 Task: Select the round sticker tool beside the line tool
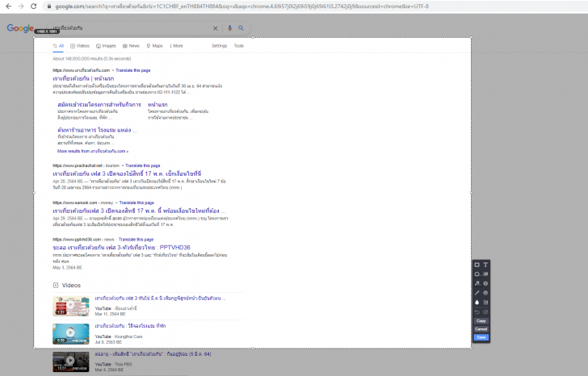[x=485, y=293]
